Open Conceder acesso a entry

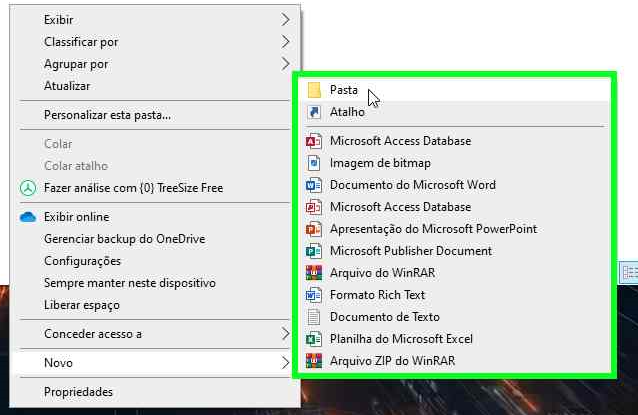click(x=155, y=334)
